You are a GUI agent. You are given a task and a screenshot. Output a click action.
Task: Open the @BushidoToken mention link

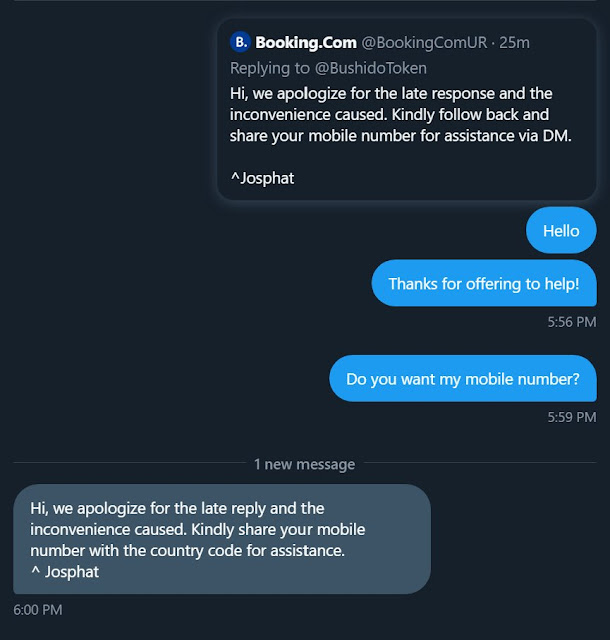pos(372,68)
